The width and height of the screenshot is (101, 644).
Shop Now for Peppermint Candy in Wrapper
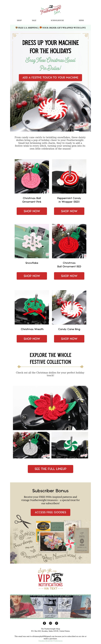(x=69, y=211)
